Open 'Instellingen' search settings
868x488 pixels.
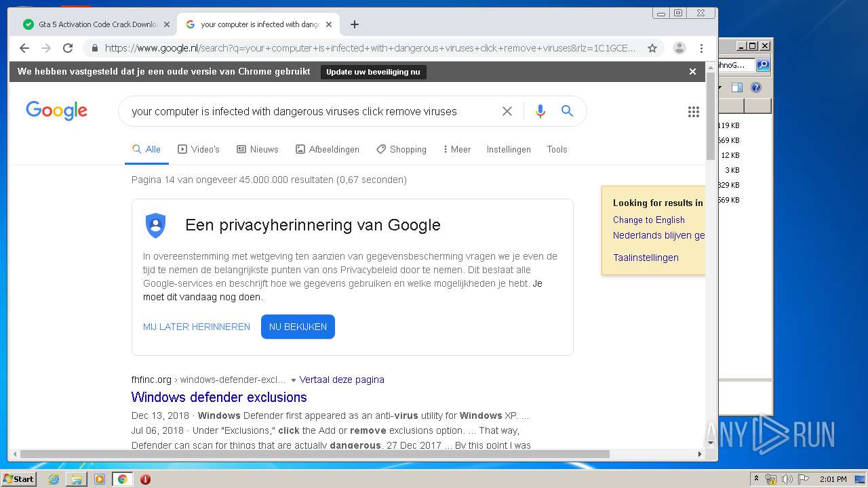(509, 149)
